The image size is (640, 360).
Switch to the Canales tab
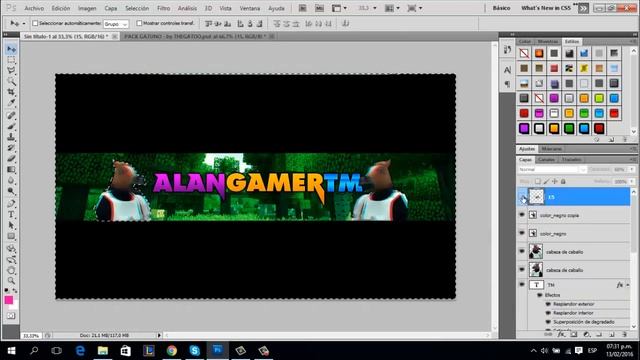pos(546,160)
